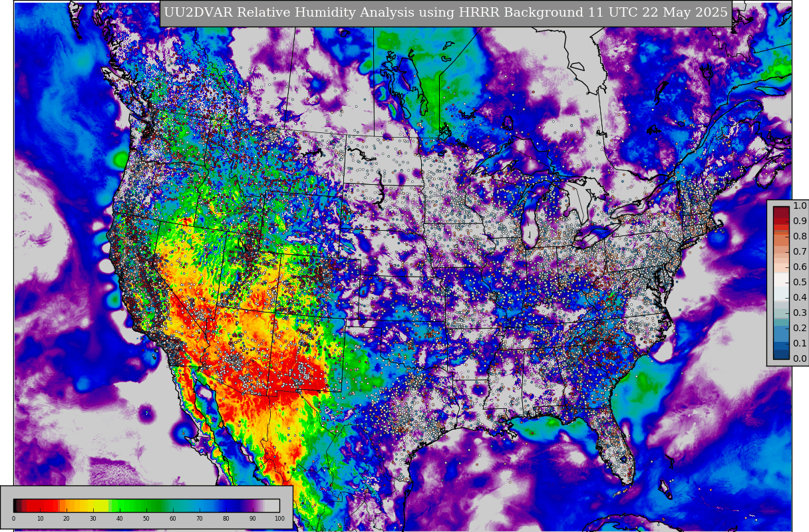Click the 0.0 label on the right colorbar
The height and width of the screenshot is (532, 809).
click(800, 359)
